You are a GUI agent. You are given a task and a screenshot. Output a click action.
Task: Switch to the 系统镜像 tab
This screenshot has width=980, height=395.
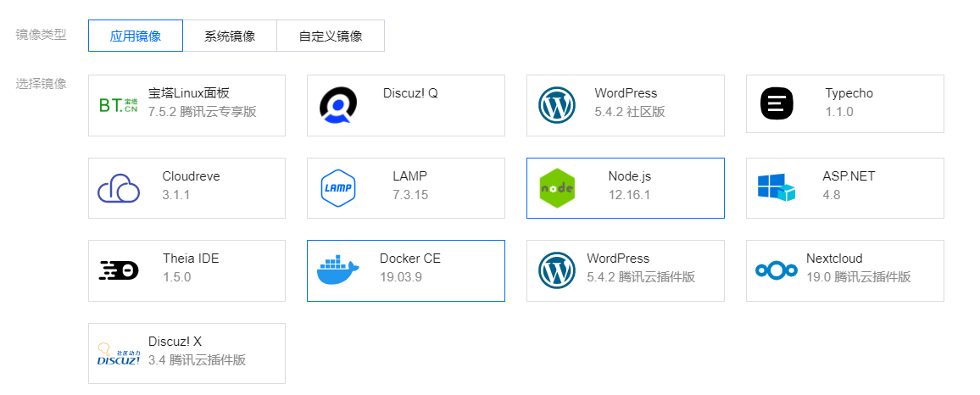click(x=230, y=36)
